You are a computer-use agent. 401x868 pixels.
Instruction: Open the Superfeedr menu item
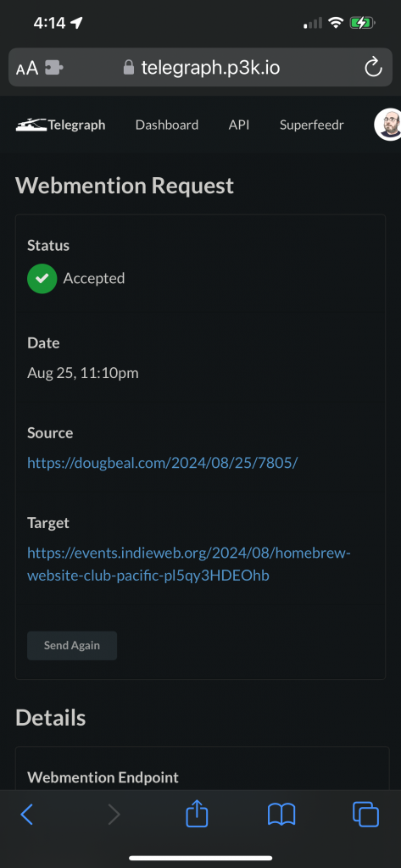(311, 125)
